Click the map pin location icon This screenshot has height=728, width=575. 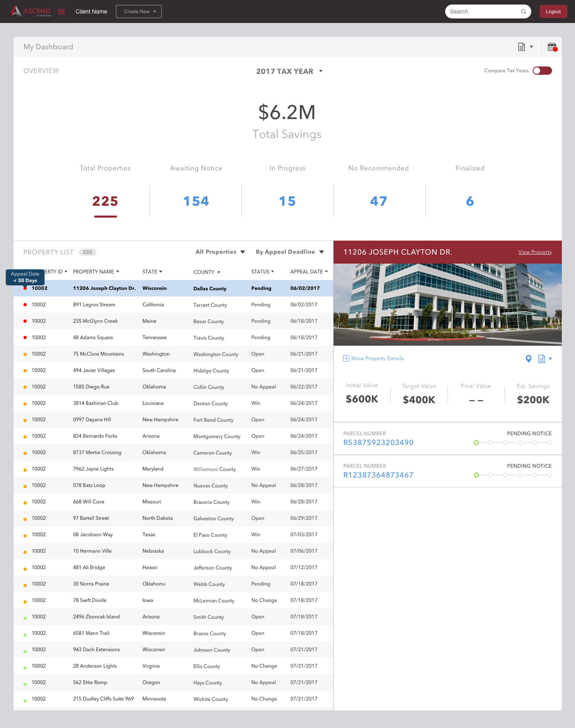[529, 359]
